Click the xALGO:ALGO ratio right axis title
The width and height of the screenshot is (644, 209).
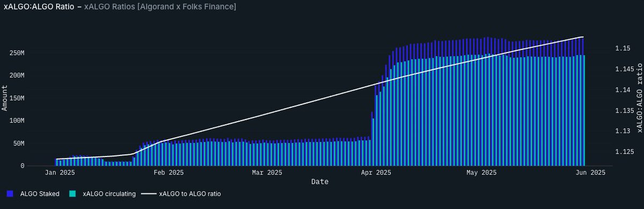pyautogui.click(x=639, y=98)
